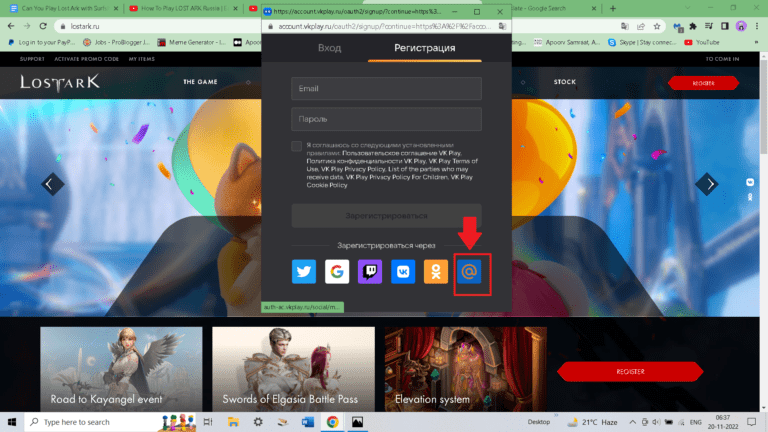
Task: Check the agreement checkbox in signup form
Action: pos(296,146)
